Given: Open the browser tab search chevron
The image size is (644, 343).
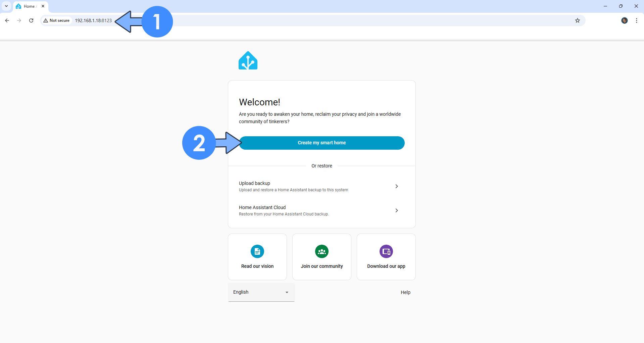Looking at the screenshot, I should coord(6,6).
